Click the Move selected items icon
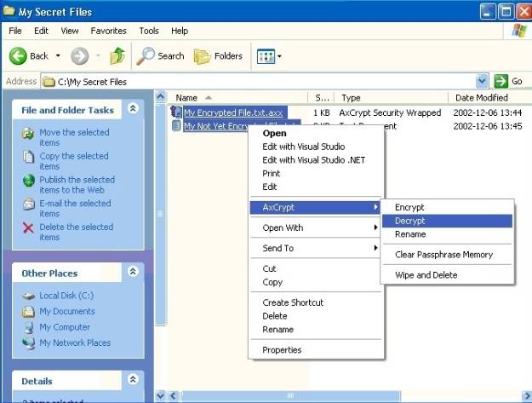532x403 pixels. tap(28, 133)
